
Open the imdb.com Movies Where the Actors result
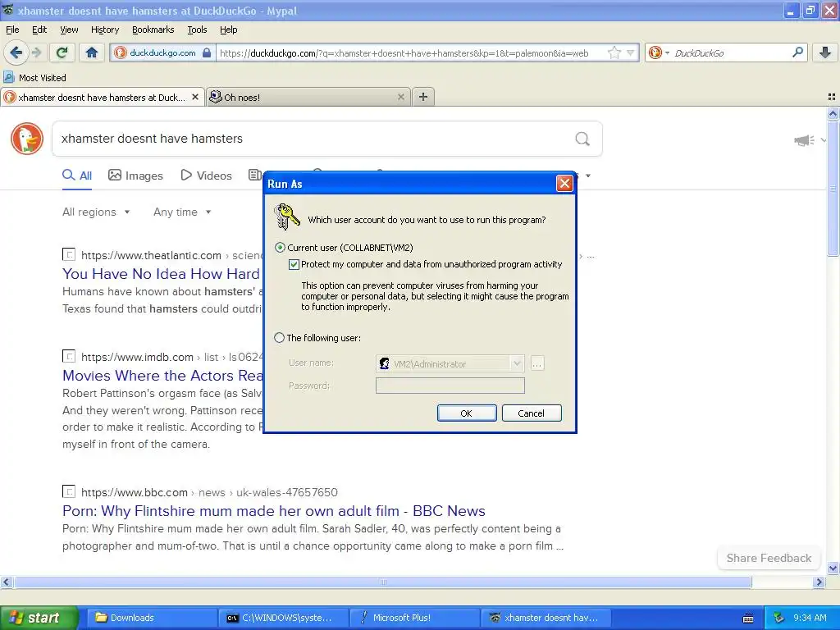[x=162, y=376]
